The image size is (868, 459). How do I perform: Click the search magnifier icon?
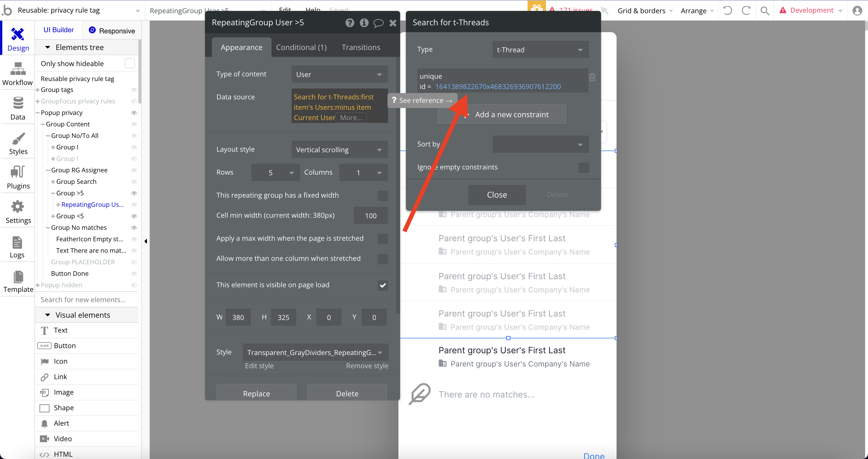765,10
